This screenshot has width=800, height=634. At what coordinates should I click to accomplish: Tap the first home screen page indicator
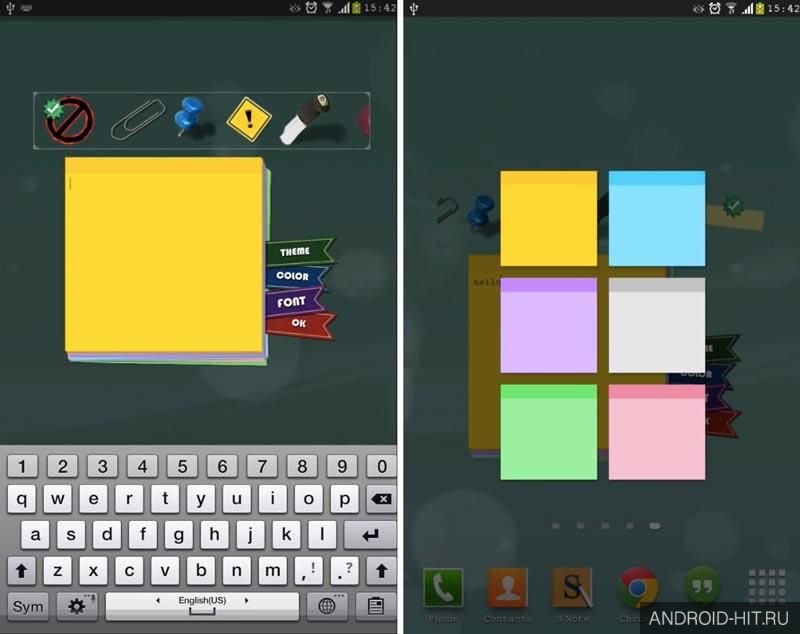[x=556, y=526]
